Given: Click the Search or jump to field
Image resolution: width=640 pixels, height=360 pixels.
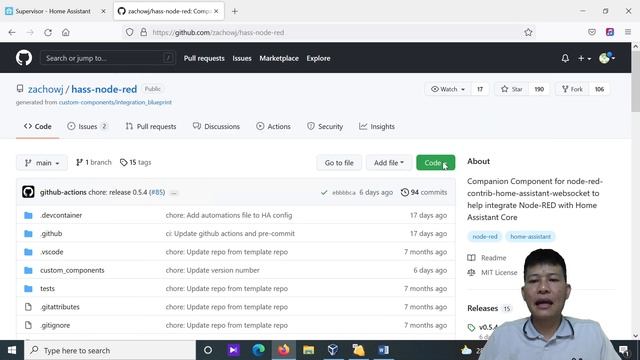Looking at the screenshot, I should [x=108, y=58].
